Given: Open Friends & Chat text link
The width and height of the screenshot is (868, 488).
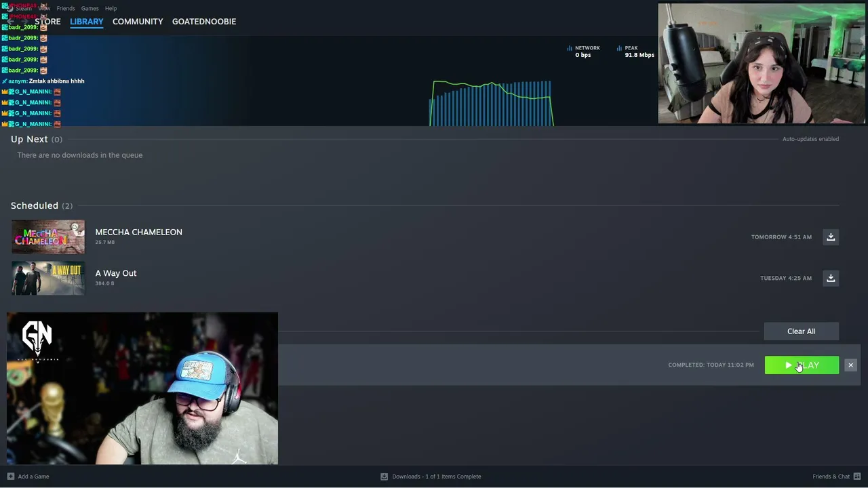Looking at the screenshot, I should click(831, 476).
